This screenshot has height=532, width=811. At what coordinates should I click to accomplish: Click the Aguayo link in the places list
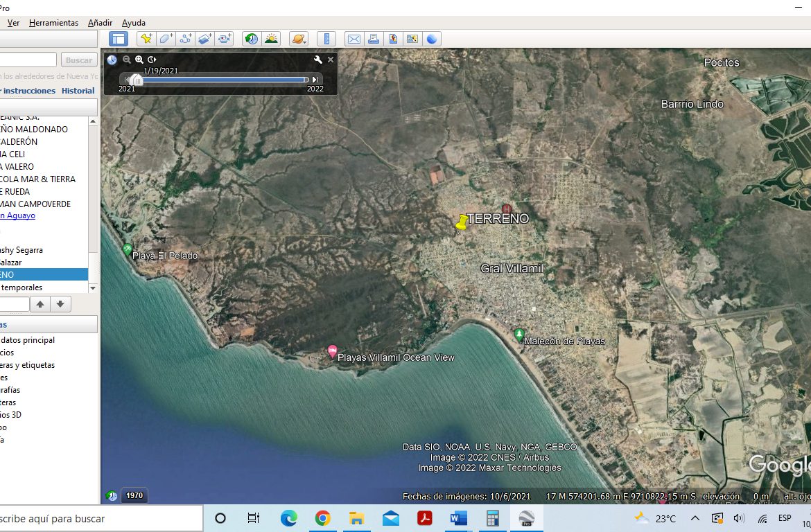(x=17, y=215)
